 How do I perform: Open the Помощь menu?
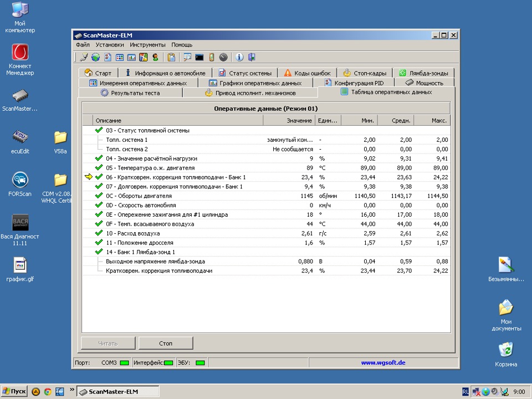(182, 45)
